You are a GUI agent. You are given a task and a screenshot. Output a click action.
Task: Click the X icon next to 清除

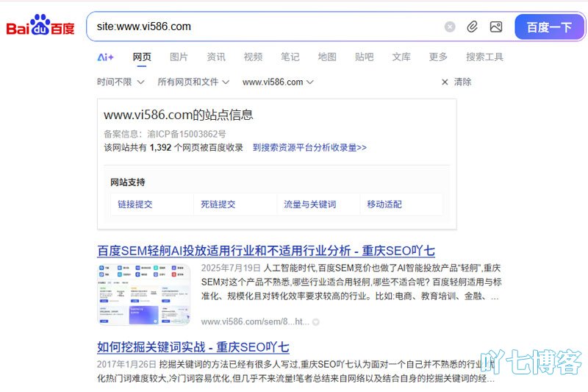click(x=445, y=82)
